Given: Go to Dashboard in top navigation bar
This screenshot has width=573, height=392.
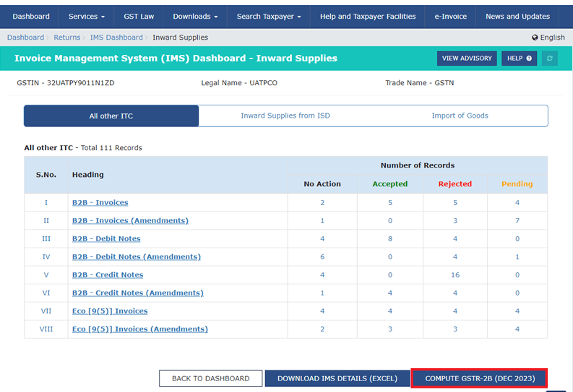Looking at the screenshot, I should pyautogui.click(x=31, y=17).
